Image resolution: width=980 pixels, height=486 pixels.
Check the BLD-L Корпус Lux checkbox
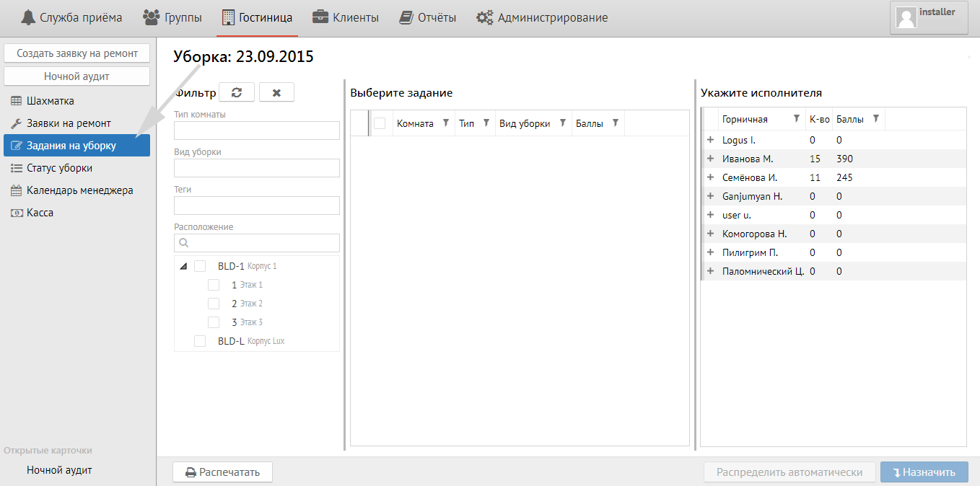(x=200, y=341)
